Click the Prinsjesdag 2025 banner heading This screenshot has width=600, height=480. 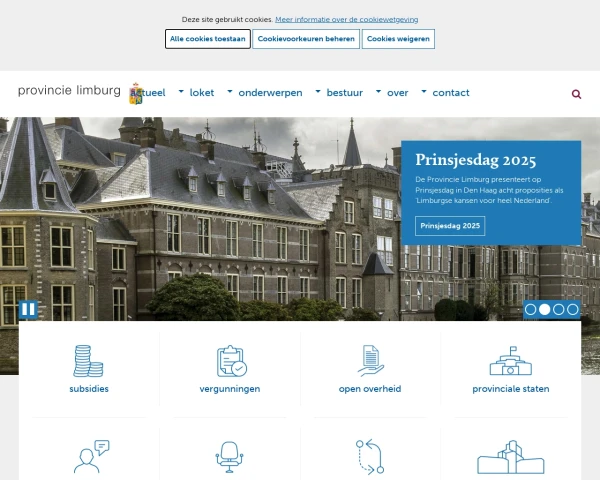476,160
